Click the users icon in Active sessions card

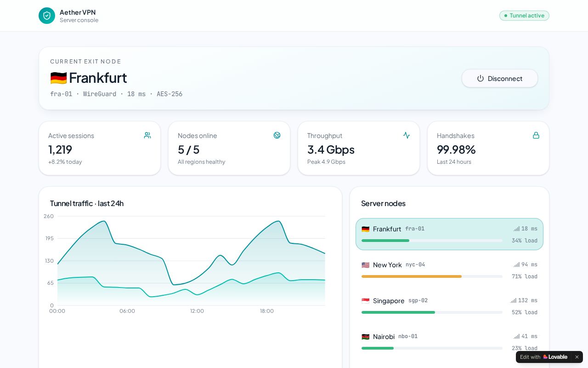pyautogui.click(x=147, y=135)
